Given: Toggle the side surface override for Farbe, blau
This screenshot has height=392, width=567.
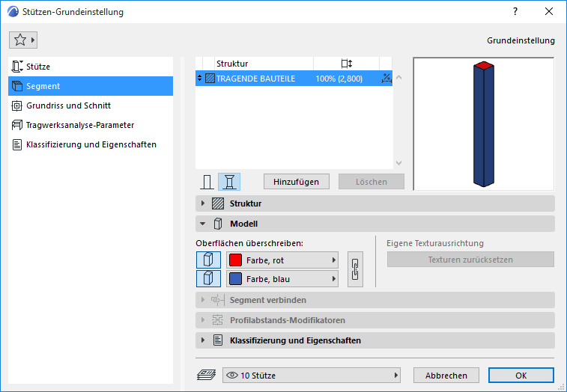Looking at the screenshot, I should click(x=208, y=278).
